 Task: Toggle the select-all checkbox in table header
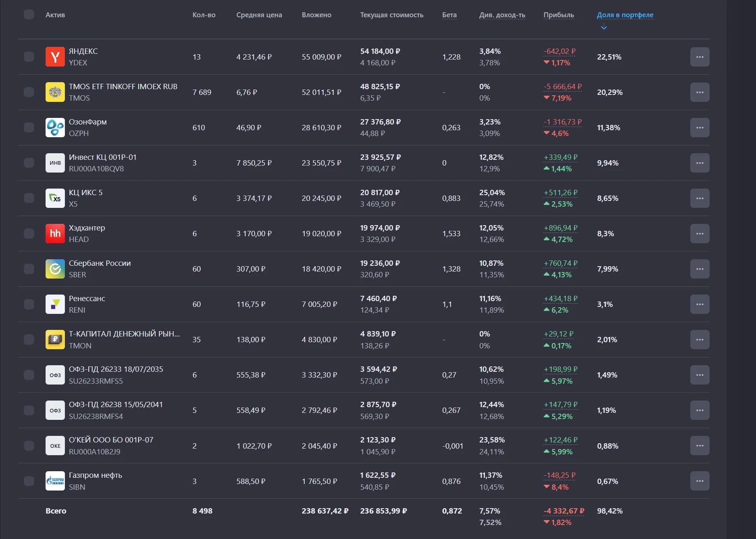click(x=29, y=14)
